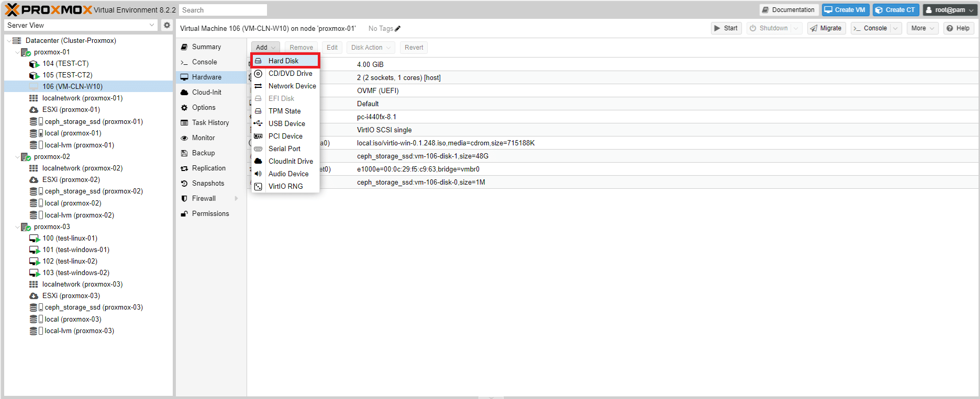
Task: Collapse proxmox-01 tree node
Action: [17, 52]
